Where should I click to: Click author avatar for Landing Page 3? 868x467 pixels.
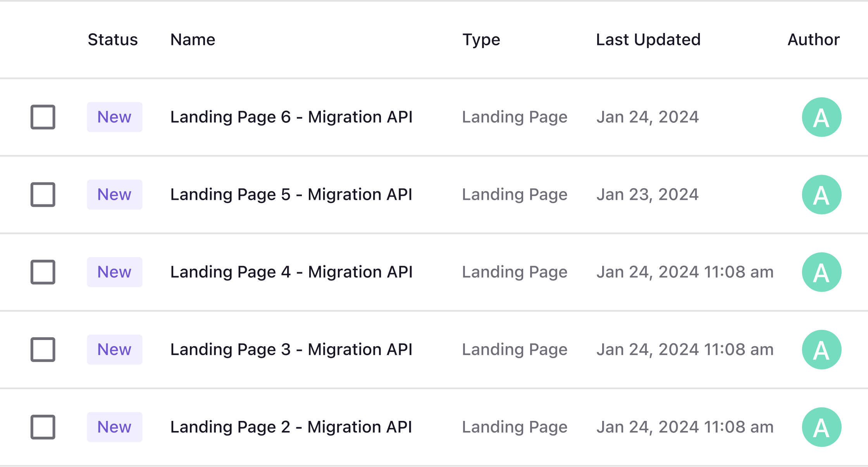(x=821, y=349)
